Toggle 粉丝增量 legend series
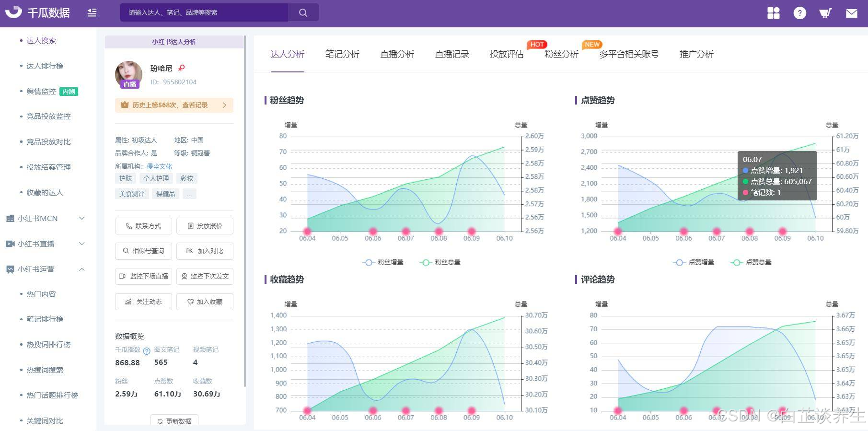 click(383, 262)
